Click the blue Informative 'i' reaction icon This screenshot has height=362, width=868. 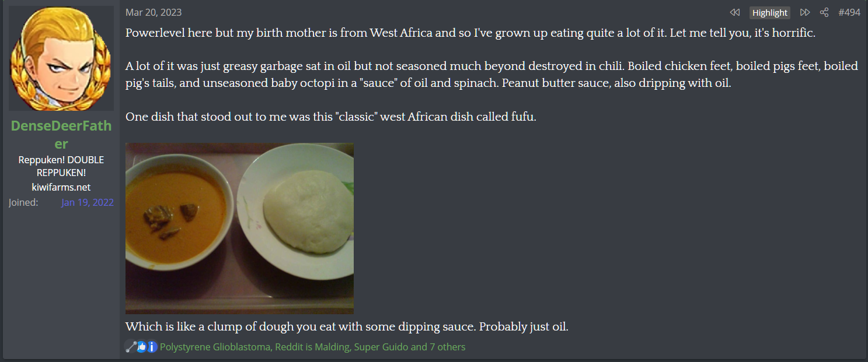pyautogui.click(x=152, y=347)
